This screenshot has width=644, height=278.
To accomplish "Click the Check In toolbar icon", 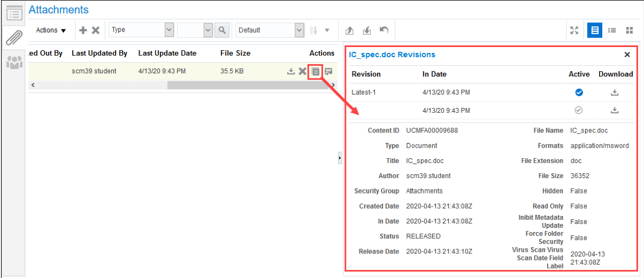I will point(367,30).
